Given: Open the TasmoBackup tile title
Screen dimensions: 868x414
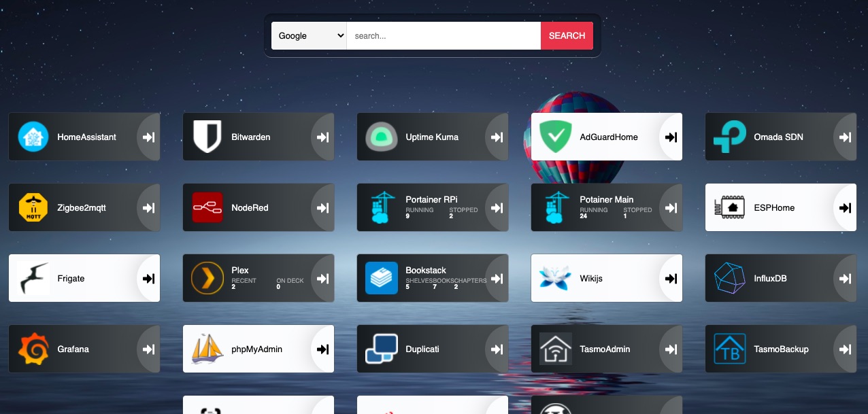Looking at the screenshot, I should [x=781, y=349].
